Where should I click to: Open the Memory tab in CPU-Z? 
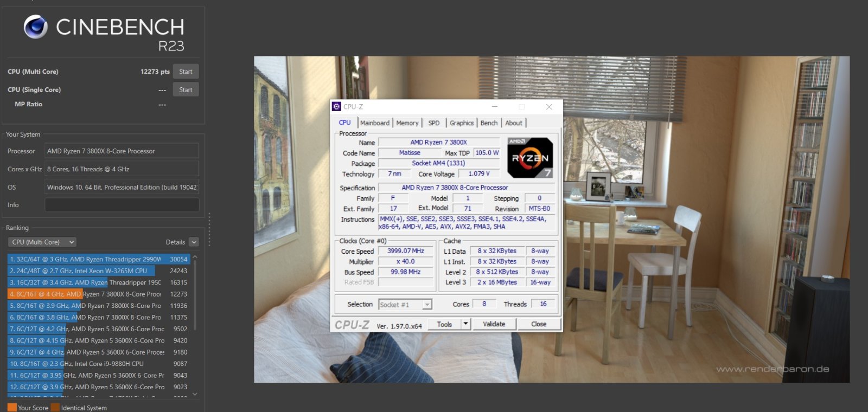(x=407, y=123)
